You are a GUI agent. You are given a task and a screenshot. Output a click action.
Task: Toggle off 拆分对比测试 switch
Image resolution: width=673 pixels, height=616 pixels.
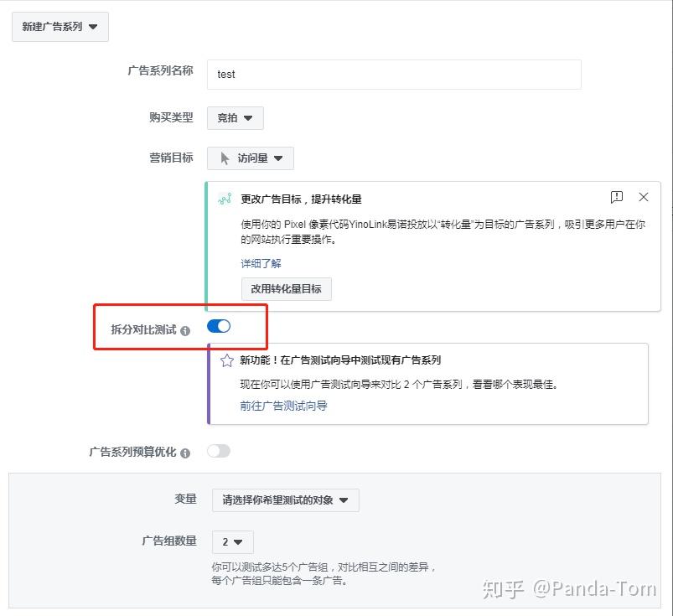coord(219,327)
